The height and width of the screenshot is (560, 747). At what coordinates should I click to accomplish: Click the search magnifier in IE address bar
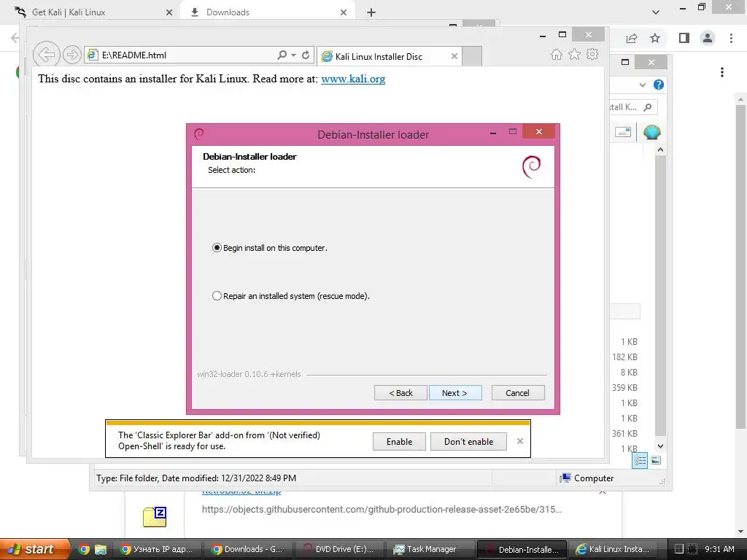[282, 55]
